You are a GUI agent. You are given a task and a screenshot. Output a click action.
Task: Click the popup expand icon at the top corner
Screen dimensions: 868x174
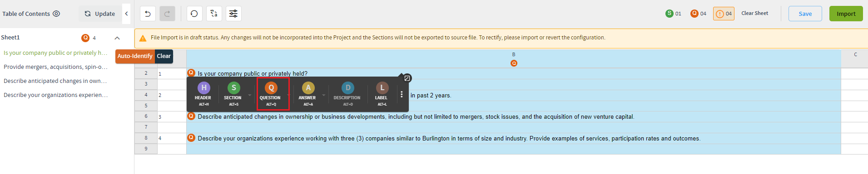click(407, 78)
